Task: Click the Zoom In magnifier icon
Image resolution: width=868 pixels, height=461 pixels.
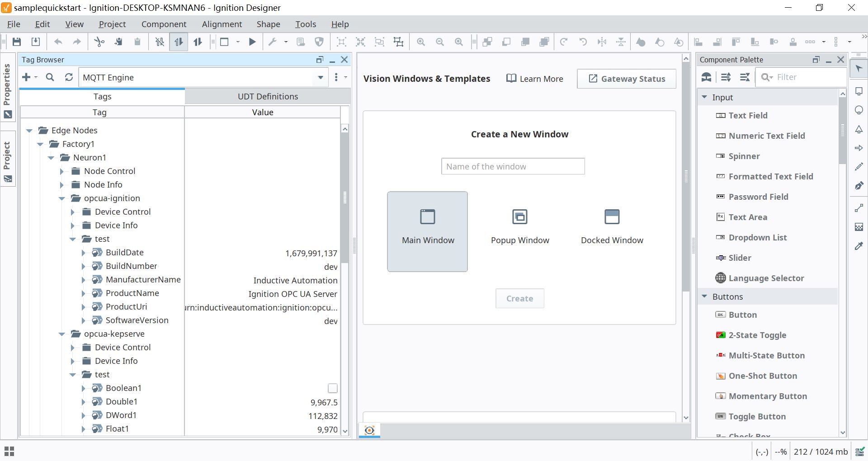Action: (421, 42)
